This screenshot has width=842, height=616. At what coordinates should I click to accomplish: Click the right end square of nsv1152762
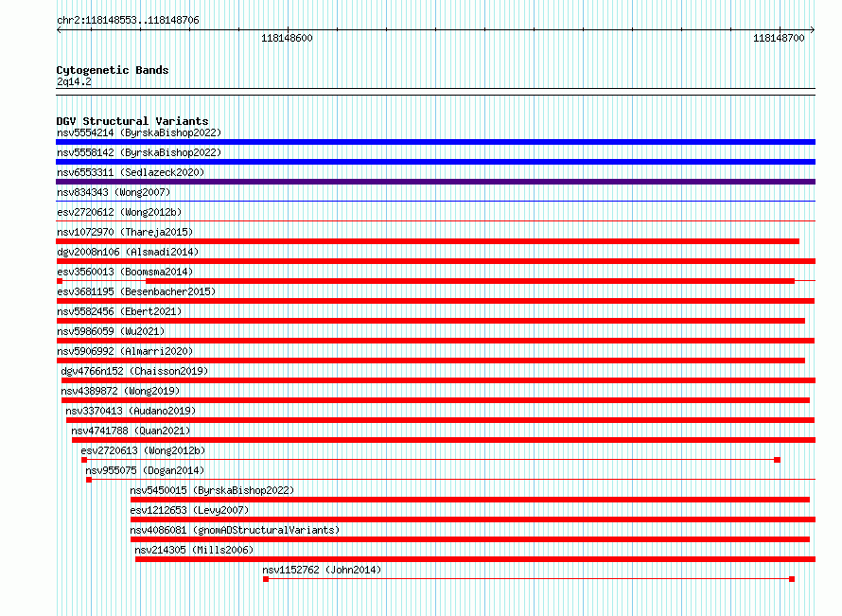click(792, 579)
